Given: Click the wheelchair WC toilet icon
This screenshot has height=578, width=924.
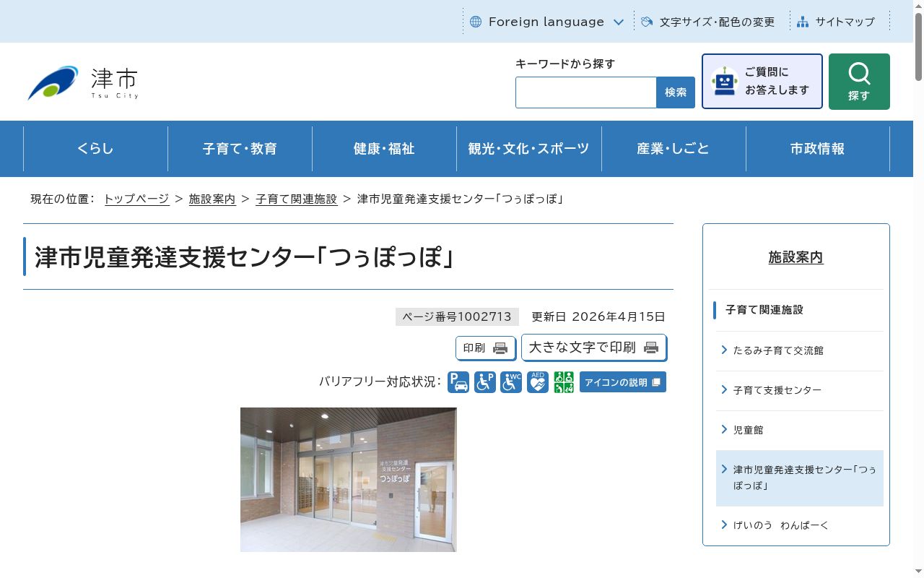Looking at the screenshot, I should [x=511, y=382].
